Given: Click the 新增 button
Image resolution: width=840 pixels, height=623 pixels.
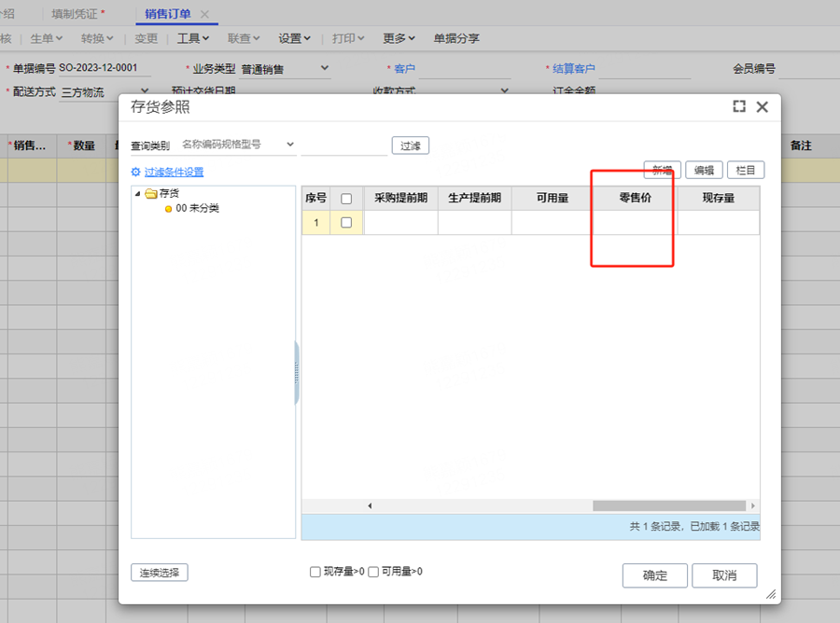Looking at the screenshot, I should (x=662, y=170).
